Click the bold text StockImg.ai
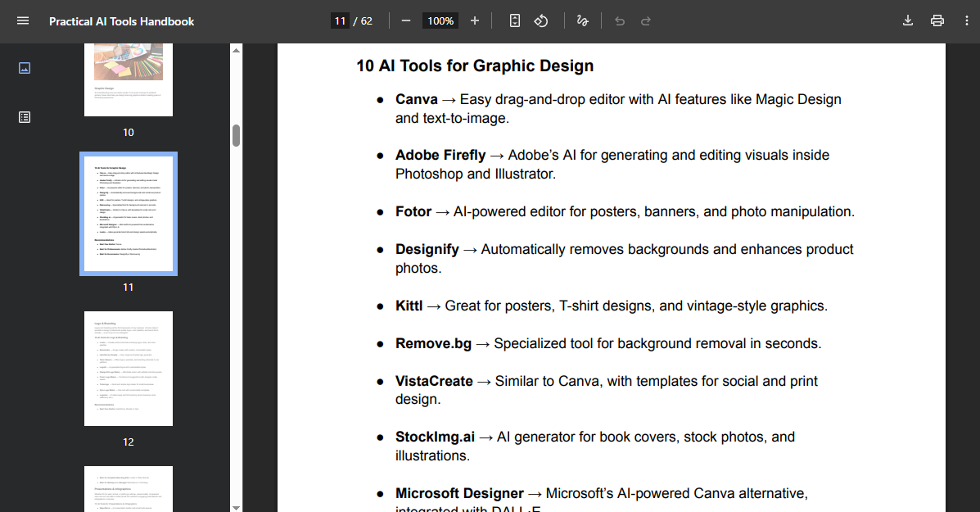 tap(435, 437)
